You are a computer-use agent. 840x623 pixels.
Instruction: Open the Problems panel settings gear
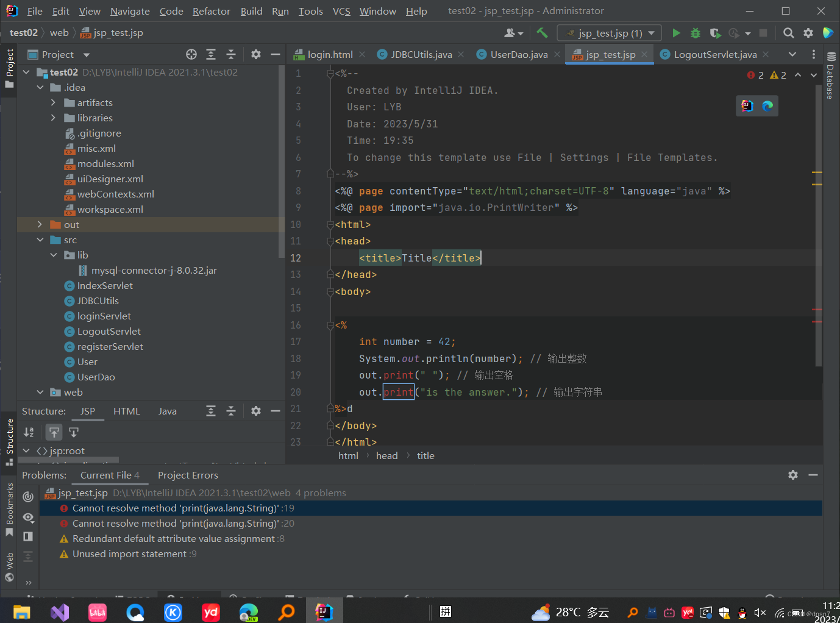coord(792,475)
